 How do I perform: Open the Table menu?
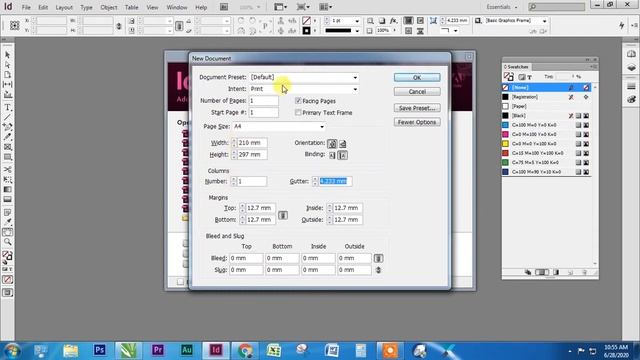[131, 7]
